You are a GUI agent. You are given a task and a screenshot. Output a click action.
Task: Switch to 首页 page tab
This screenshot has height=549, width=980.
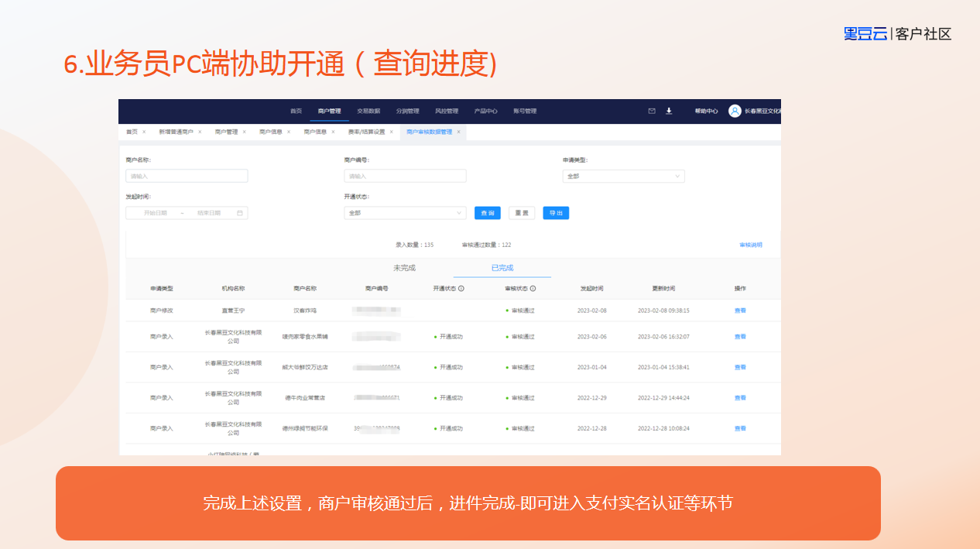pyautogui.click(x=132, y=132)
